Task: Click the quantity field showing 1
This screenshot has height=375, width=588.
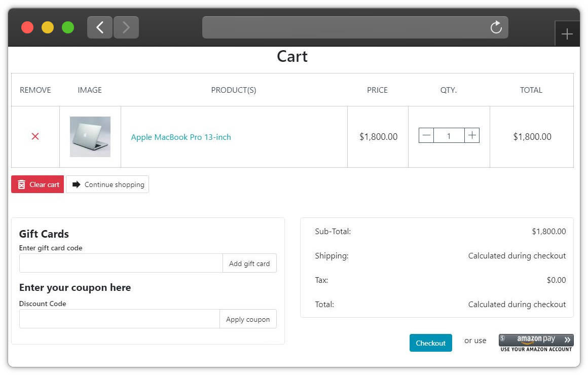Action: (x=449, y=136)
